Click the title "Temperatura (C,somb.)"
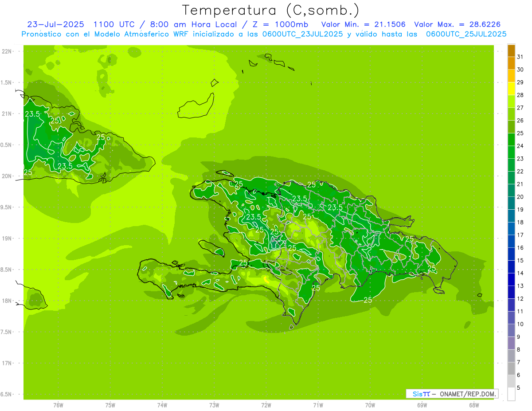Viewport: 532px width, 411px height. point(270,11)
